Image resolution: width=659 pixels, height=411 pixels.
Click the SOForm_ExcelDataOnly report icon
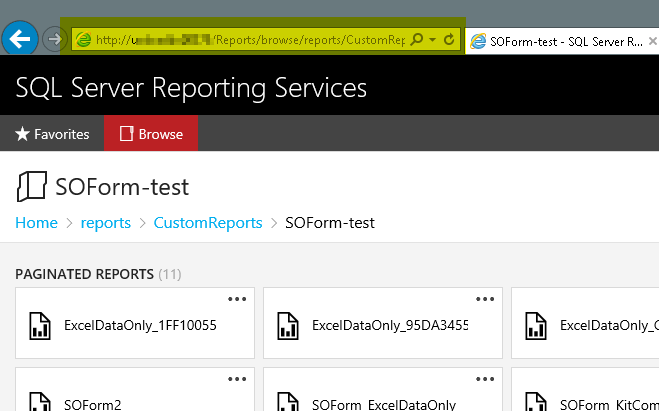[288, 402]
